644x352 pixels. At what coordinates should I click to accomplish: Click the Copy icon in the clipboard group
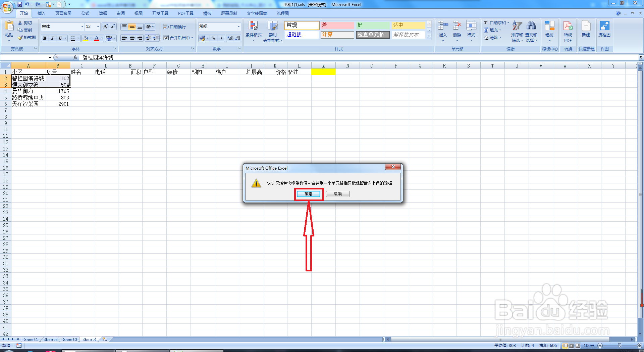20,30
